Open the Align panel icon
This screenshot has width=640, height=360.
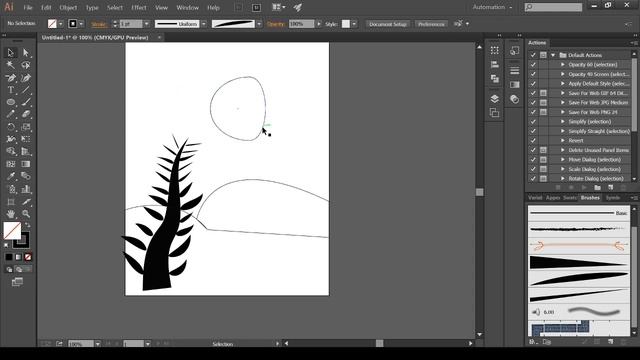(494, 64)
